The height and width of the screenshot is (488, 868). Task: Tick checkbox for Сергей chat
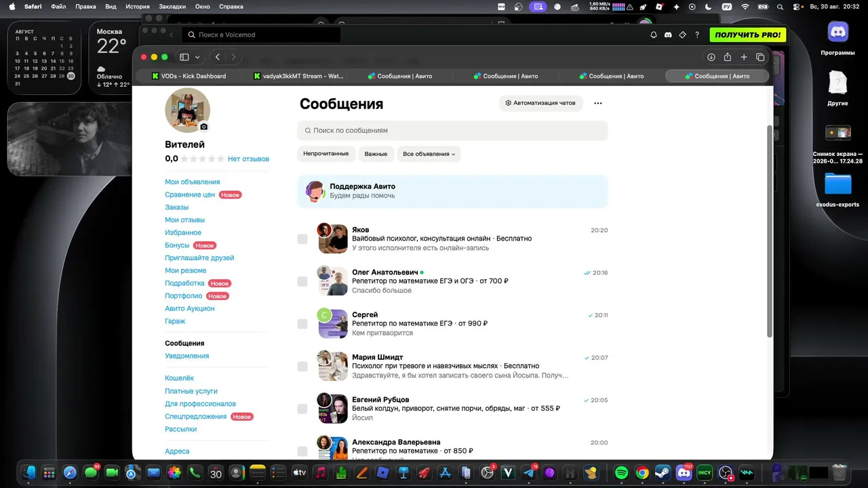(x=302, y=324)
